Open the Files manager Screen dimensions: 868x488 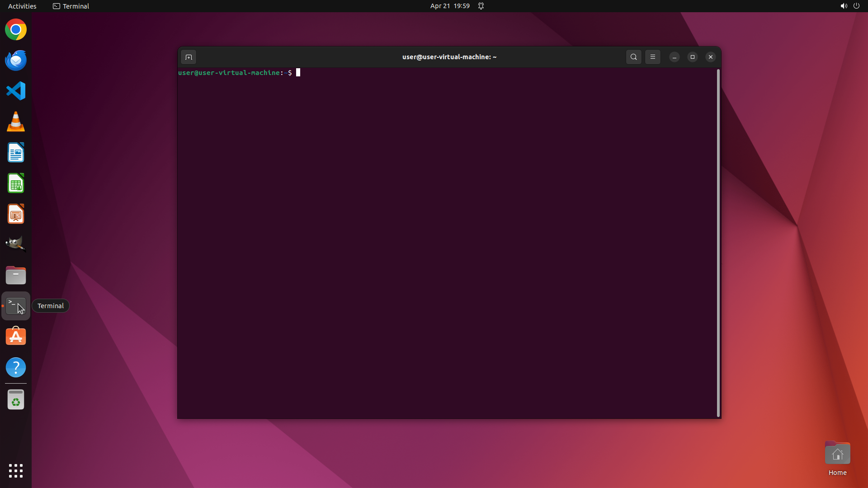[x=16, y=275]
